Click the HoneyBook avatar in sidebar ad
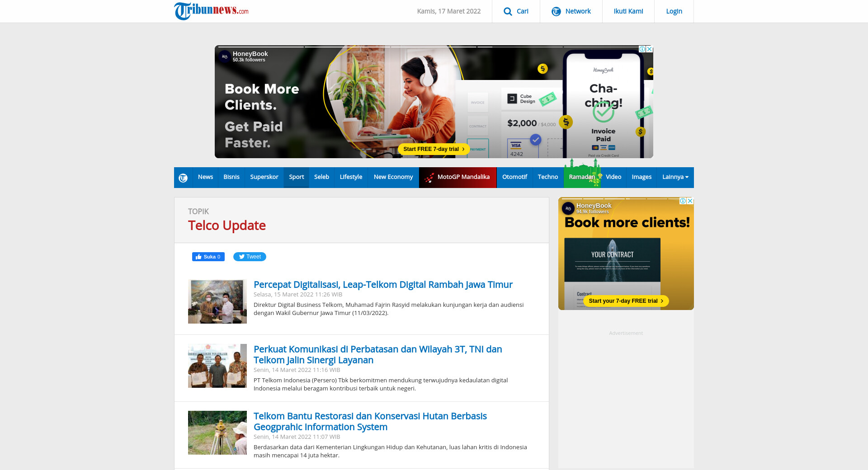Screen dimensions: 868x470 tap(568, 208)
